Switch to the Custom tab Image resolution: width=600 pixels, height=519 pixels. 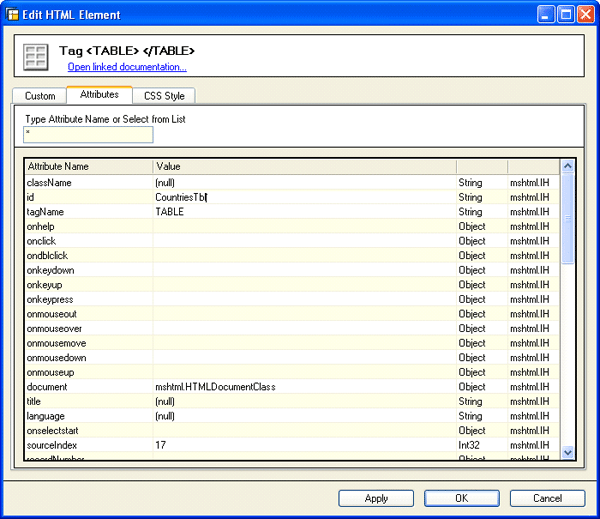coord(40,96)
